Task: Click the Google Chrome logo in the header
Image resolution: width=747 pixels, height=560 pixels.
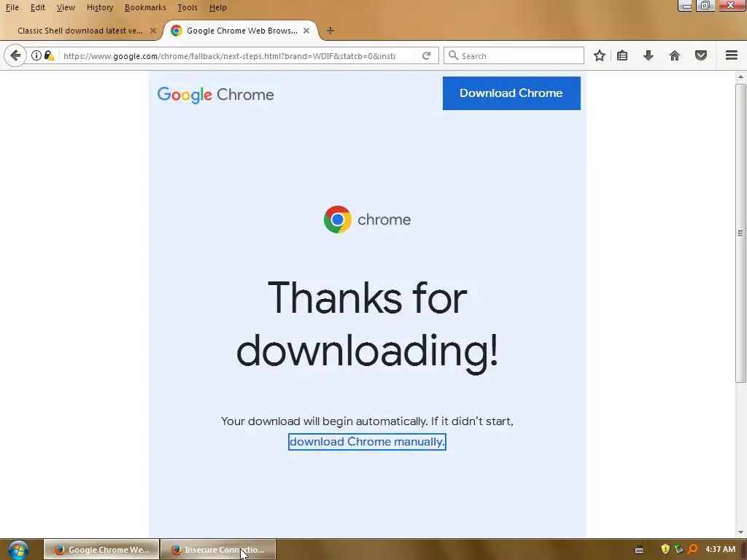Action: point(215,95)
